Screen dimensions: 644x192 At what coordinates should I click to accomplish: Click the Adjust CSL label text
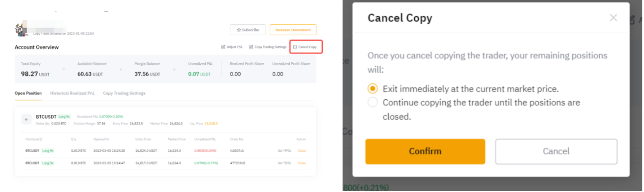[x=235, y=47]
